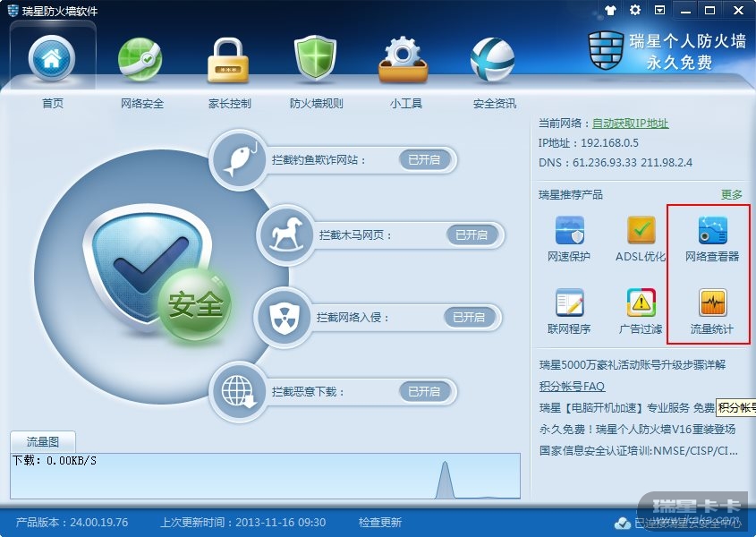756x537 pixels.
Task: Launch the 流量统计 chart icon
Action: click(712, 303)
